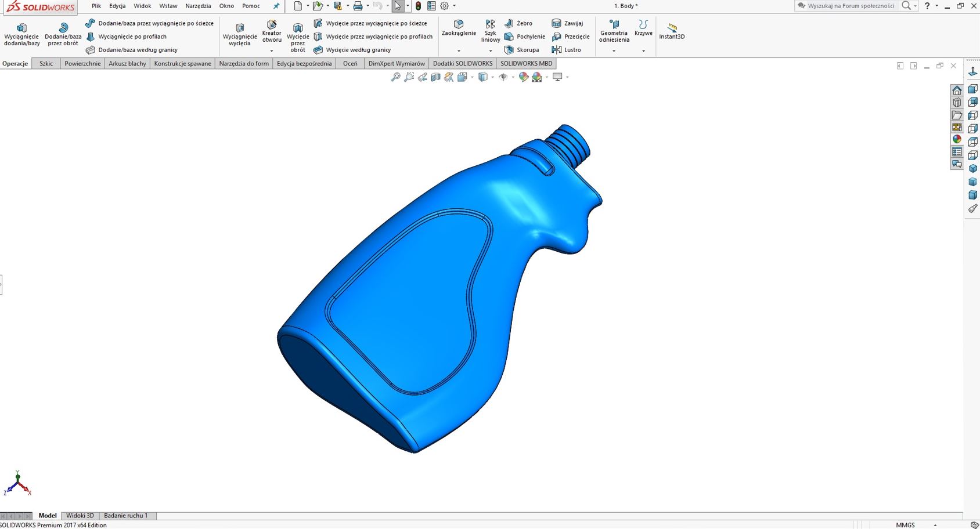This screenshot has height=529, width=980.
Task: Choose Dodanie/baza przez wyciągnięcie po ścieżce
Action: pyautogui.click(x=150, y=23)
